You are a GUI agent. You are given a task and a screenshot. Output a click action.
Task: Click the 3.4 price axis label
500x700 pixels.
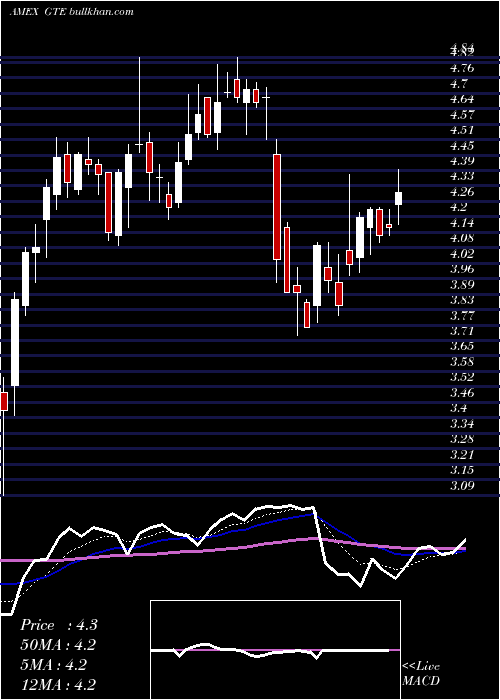coord(460,408)
